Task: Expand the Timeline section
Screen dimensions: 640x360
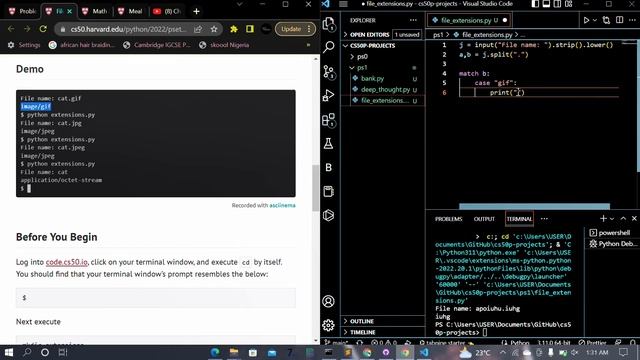Action: pyautogui.click(x=382, y=332)
